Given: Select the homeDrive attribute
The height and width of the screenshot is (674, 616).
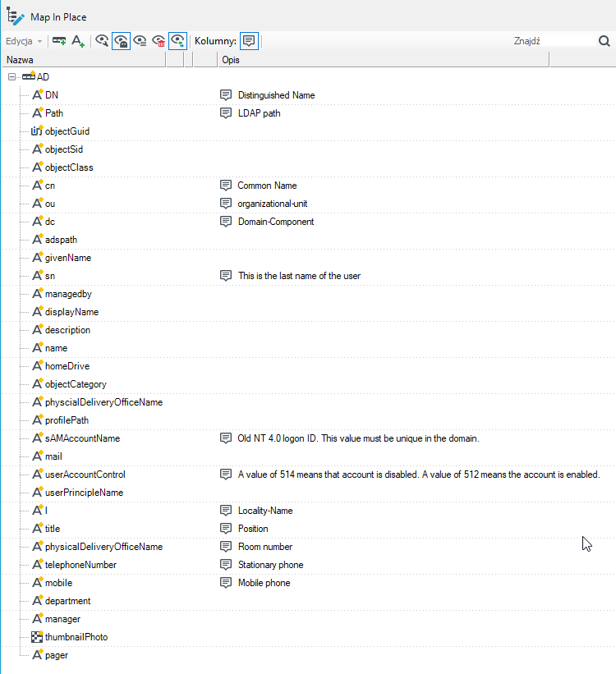Looking at the screenshot, I should pyautogui.click(x=67, y=366).
